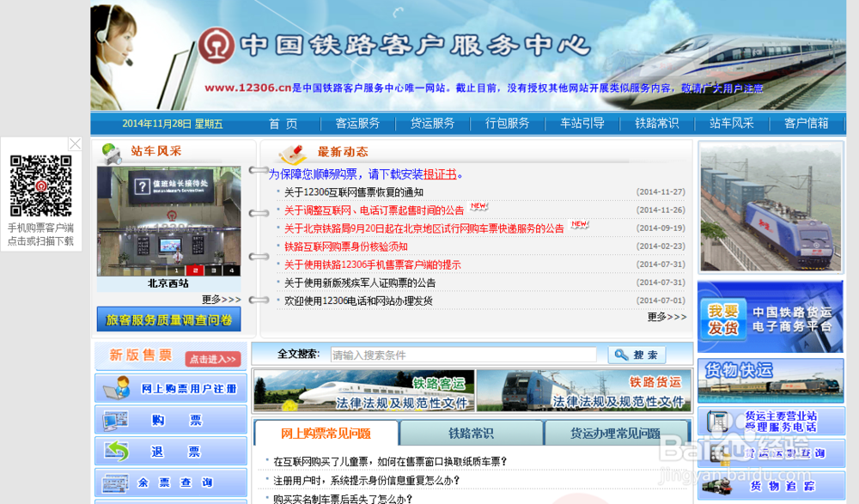The image size is (859, 504).
Task: Click the 根证书 download link
Action: point(440,175)
